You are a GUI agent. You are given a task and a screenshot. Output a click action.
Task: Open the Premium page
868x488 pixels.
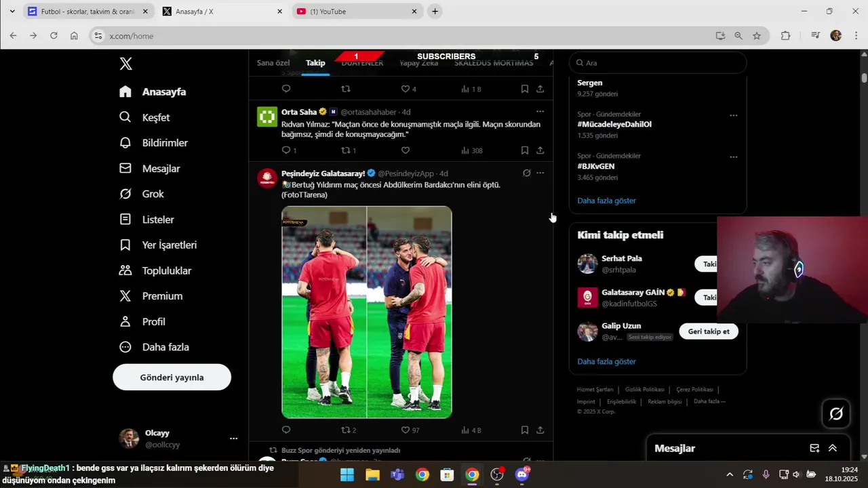click(x=151, y=296)
